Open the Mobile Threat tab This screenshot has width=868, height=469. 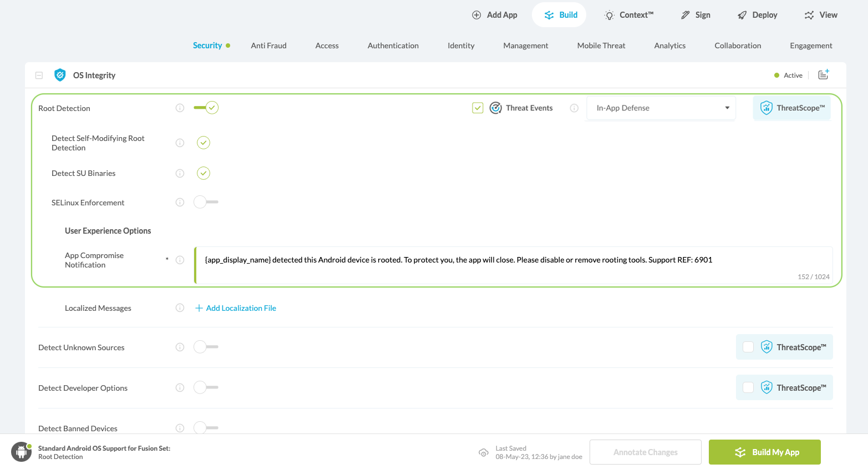(x=601, y=46)
